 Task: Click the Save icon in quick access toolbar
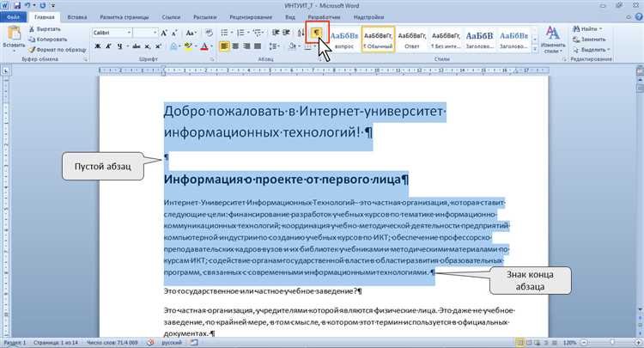click(x=17, y=6)
